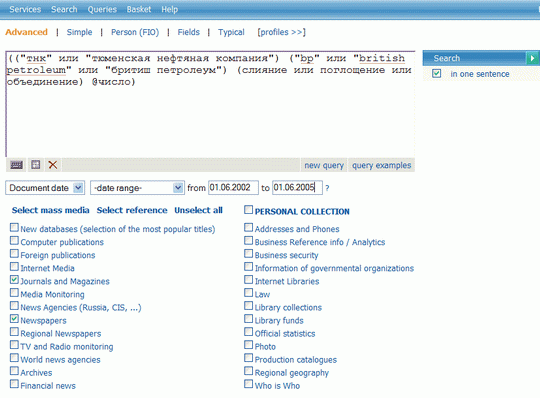The image size is (540, 398).
Task: Toggle the 'in one sentence' checkbox
Action: (437, 73)
